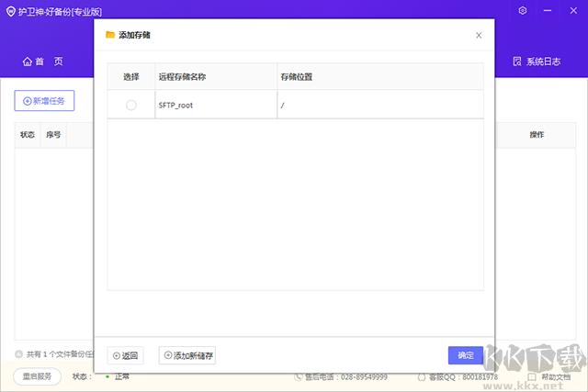Click the green status dot beside 正常

107,376
